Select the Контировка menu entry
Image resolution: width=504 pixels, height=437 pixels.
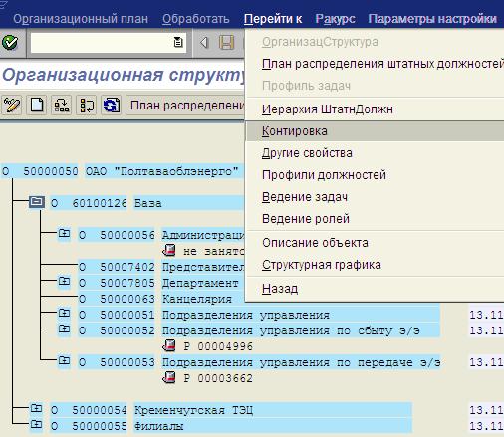375,131
